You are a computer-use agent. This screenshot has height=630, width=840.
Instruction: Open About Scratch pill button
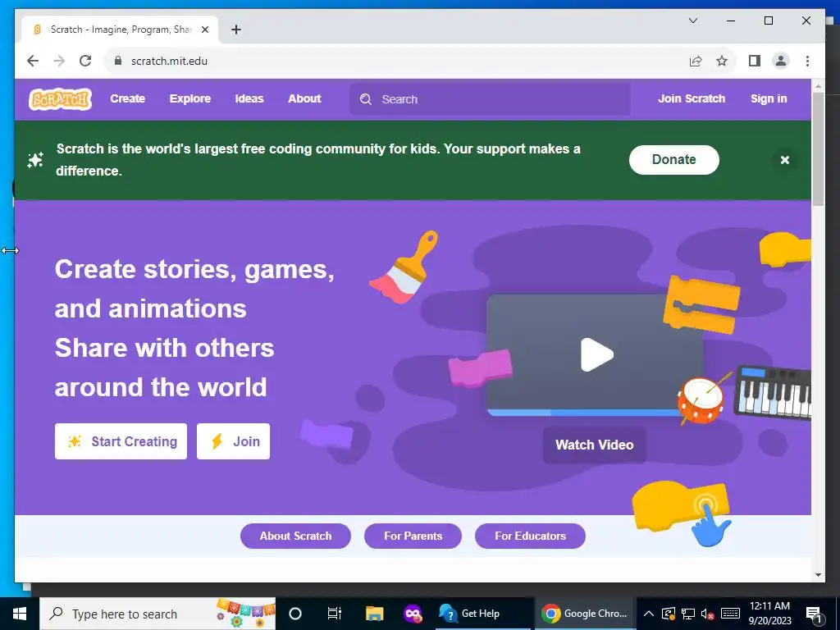[295, 536]
